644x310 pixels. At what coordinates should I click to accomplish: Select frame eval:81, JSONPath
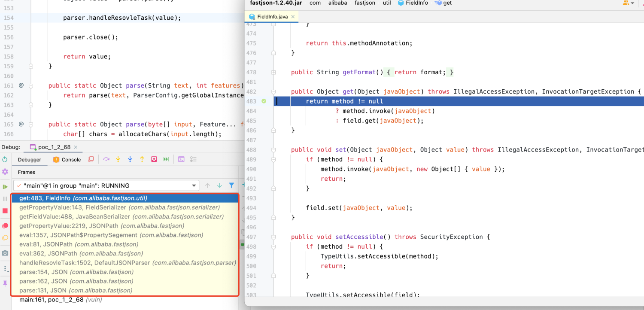[125, 244]
